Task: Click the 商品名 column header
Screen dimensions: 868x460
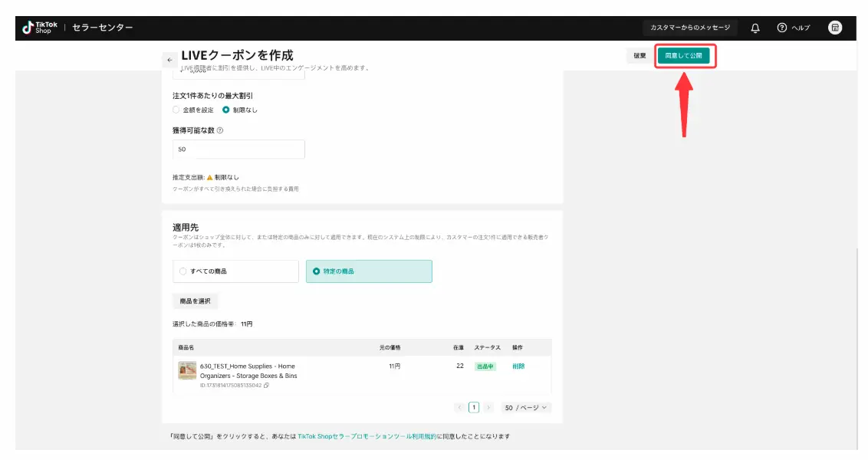Action: tap(186, 347)
